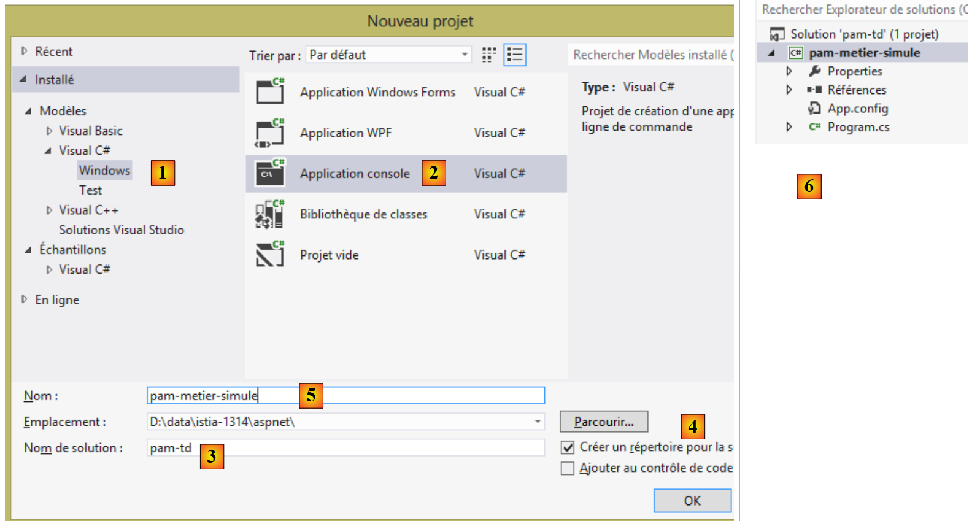Click the Projet vide template icon

[269, 255]
